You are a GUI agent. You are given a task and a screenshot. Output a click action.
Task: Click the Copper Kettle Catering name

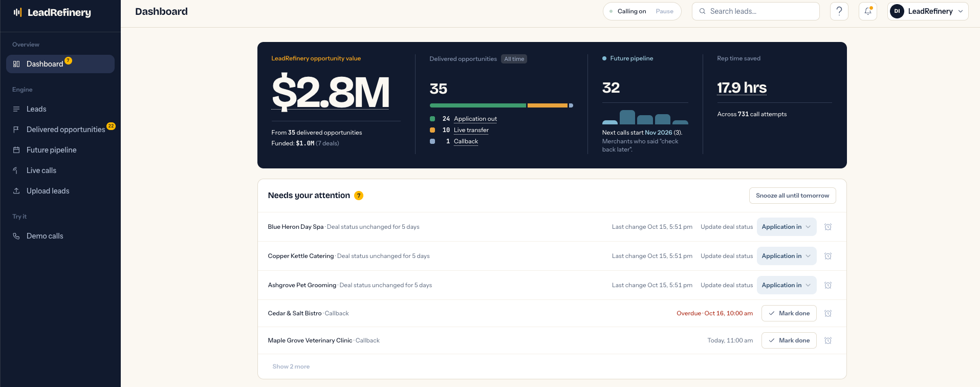click(x=301, y=256)
